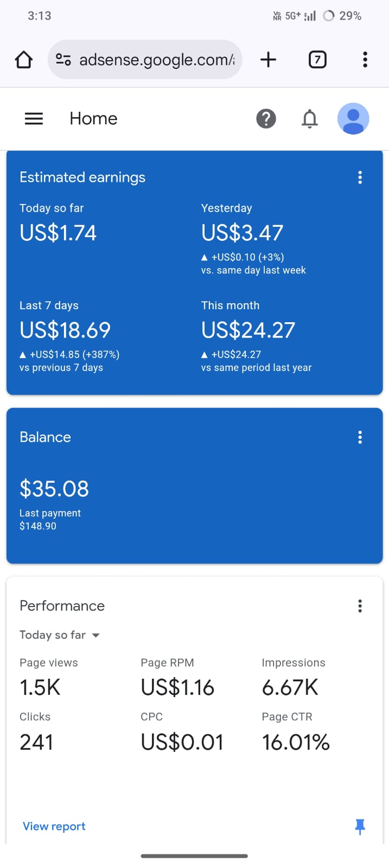Pin the Performance card

click(360, 826)
